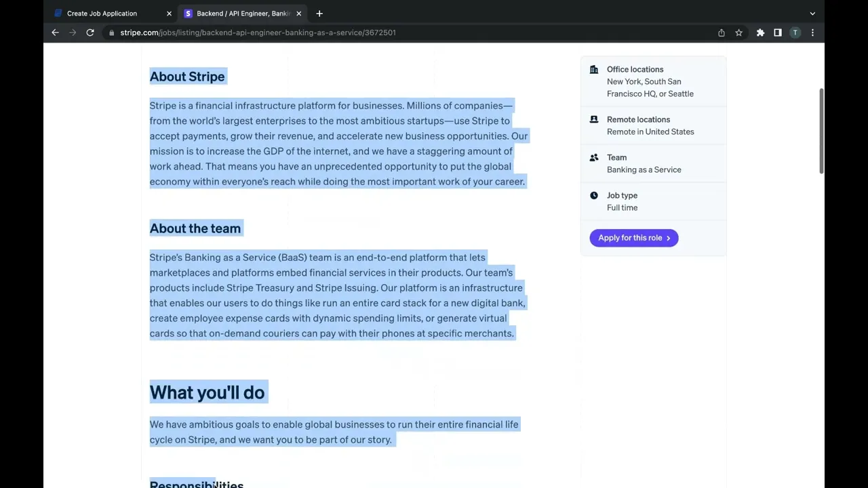Expand the tab search dropdown arrow

(x=812, y=14)
